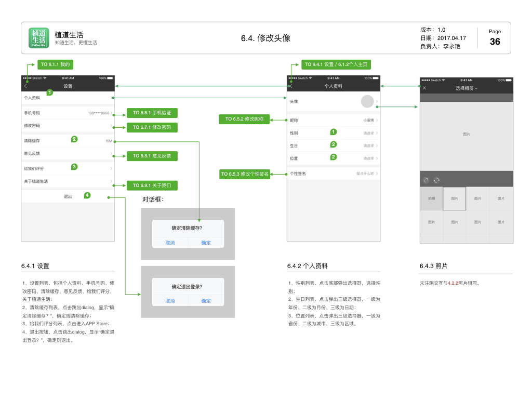The image size is (532, 399).
Task: Select the 清除缓存 settings row
Action: click(68, 141)
